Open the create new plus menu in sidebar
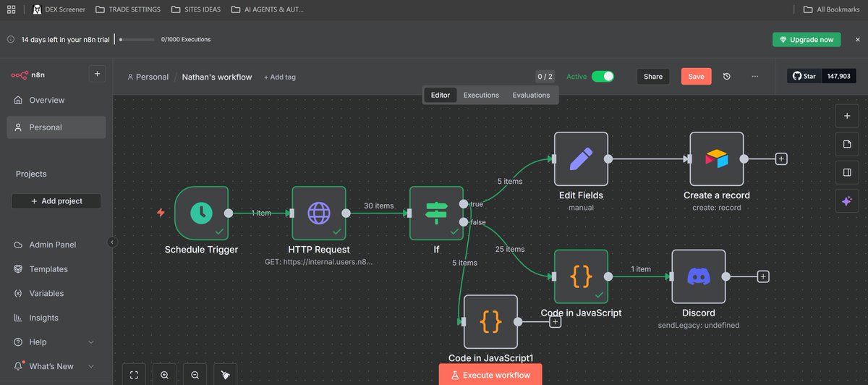868x385 pixels. [x=98, y=74]
